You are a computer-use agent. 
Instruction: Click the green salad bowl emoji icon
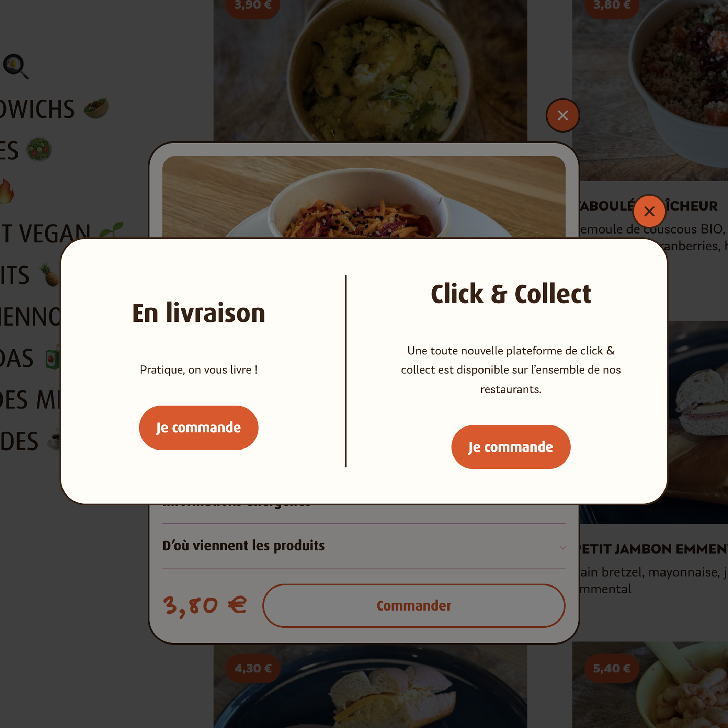point(39,150)
